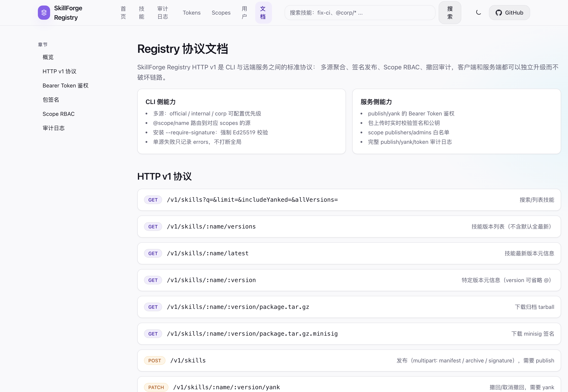Switch to the Scopes nav tab
This screenshot has height=392, width=568.
click(x=221, y=13)
